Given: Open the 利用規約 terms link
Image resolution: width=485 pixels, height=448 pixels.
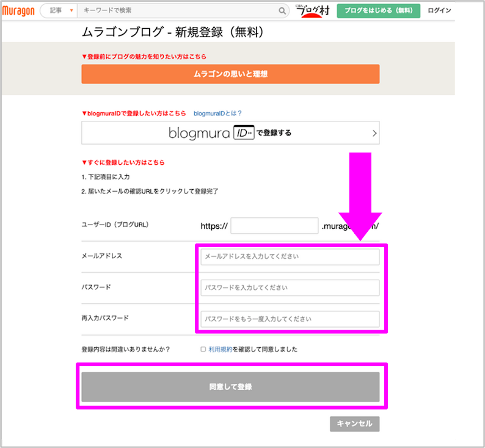Looking at the screenshot, I should pos(221,349).
